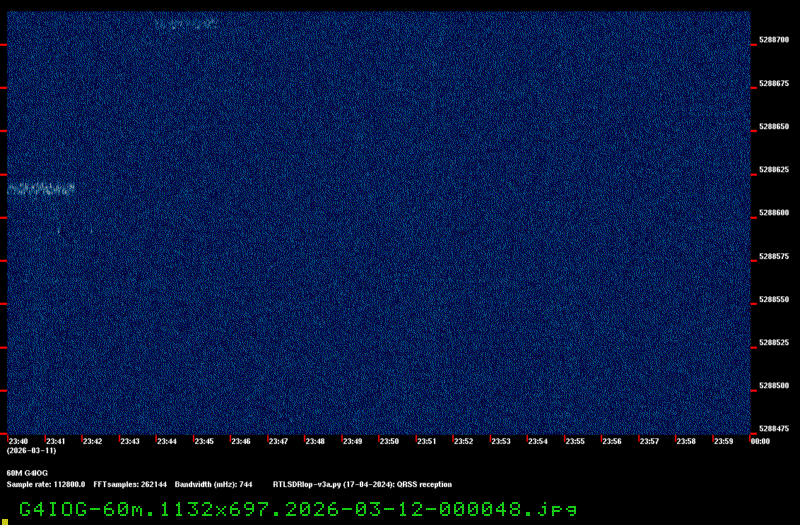Screen dimensions: 800x525
Task: Click the (2026-03-11) date label
Action: coord(32,451)
